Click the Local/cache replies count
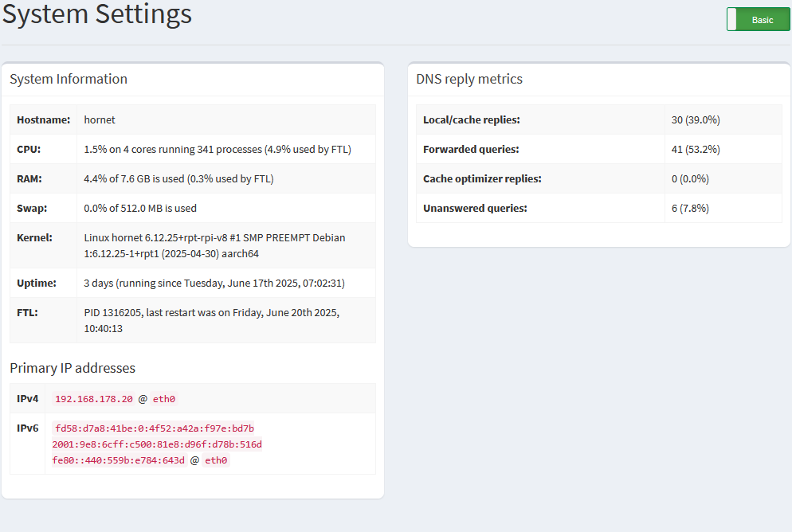Viewport: 792px width, 532px height. pos(696,119)
